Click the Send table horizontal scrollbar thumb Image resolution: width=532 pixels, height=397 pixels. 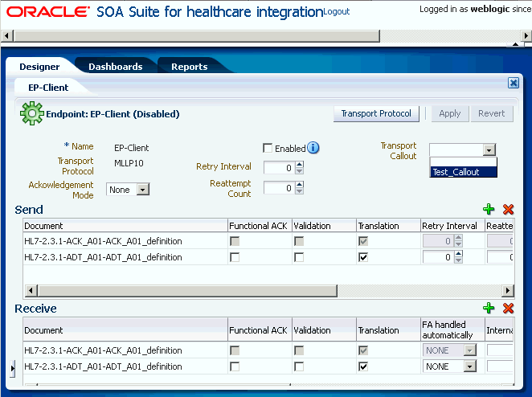click(187, 290)
